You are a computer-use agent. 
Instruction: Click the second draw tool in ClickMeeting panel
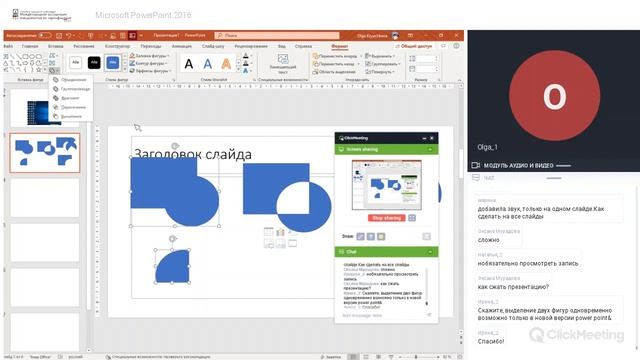pos(371,236)
